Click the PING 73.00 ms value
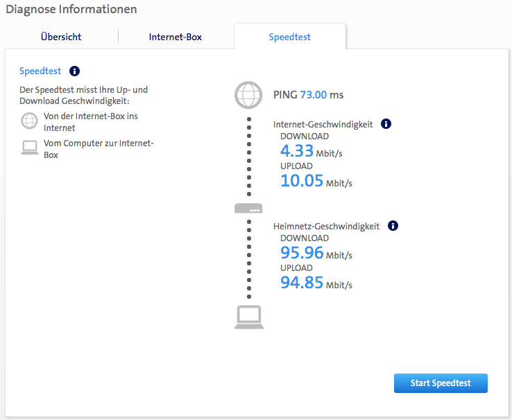 (309, 95)
